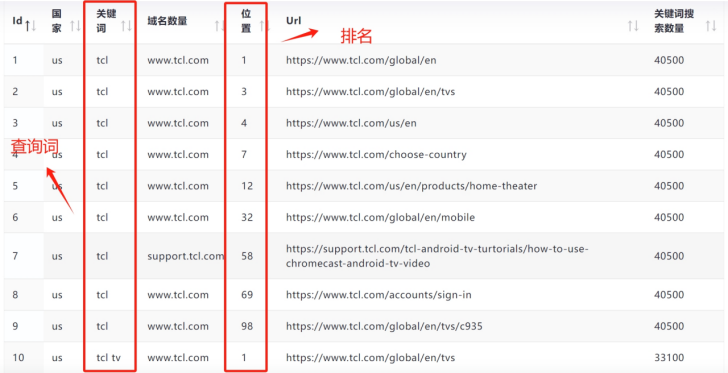The width and height of the screenshot is (728, 373).
Task: Select position cell 98
Action: coord(247,327)
